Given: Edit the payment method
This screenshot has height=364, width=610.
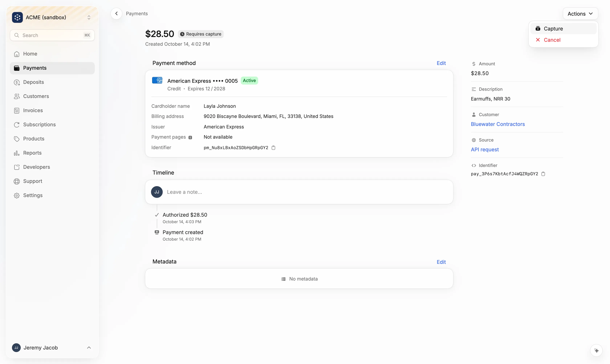Looking at the screenshot, I should click(441, 63).
